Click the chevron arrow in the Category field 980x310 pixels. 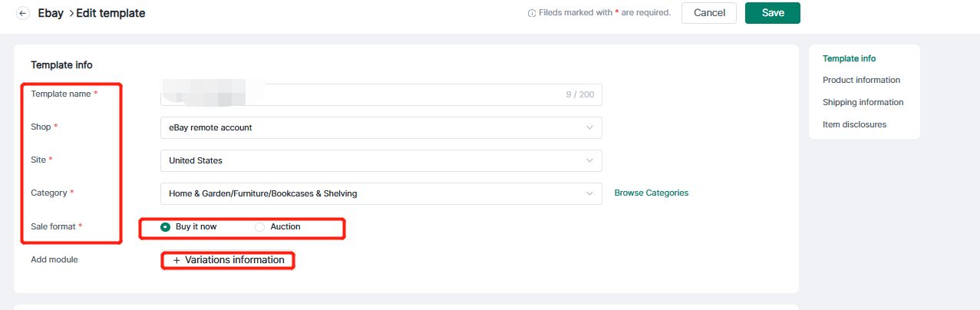click(x=589, y=193)
